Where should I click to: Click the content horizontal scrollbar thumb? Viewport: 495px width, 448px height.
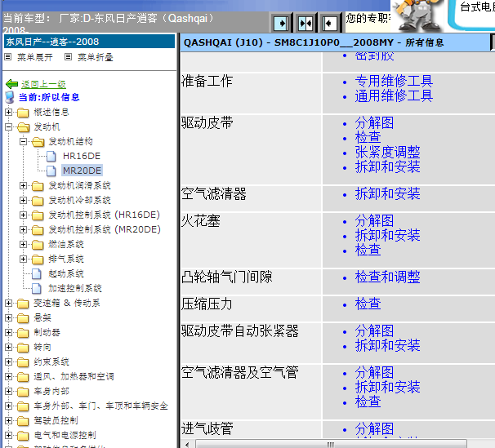point(331,444)
